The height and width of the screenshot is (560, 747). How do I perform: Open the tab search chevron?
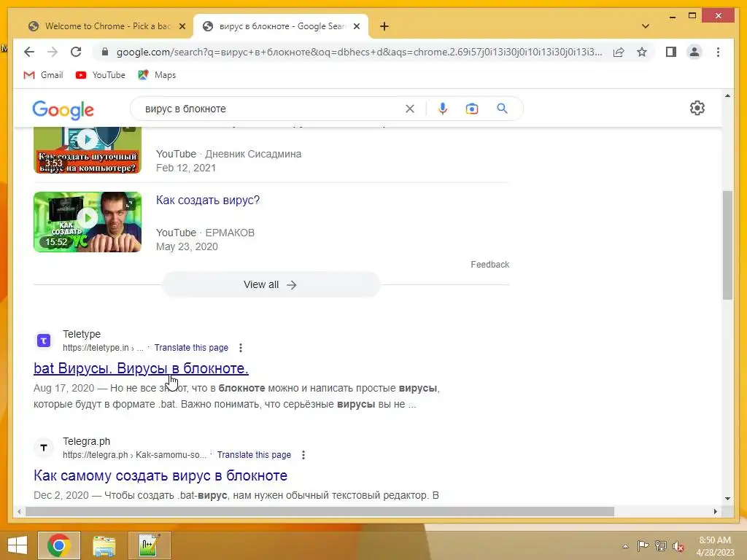pyautogui.click(x=646, y=26)
